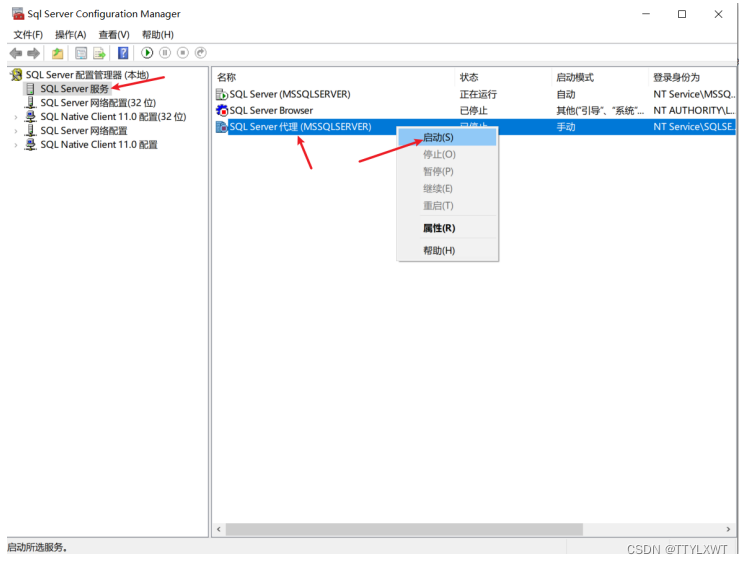
Task: Click the Export List toolbar icon
Action: point(99,53)
